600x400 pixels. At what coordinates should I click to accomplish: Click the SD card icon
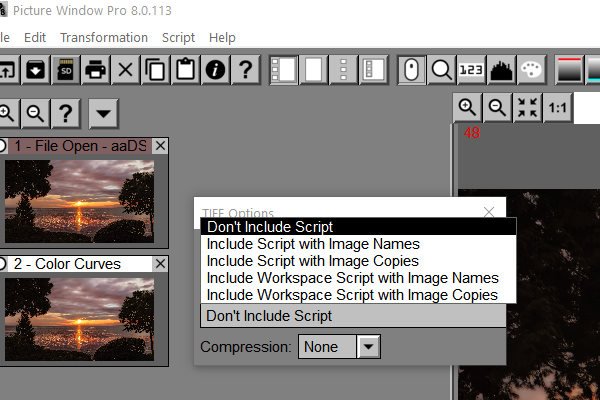point(65,70)
